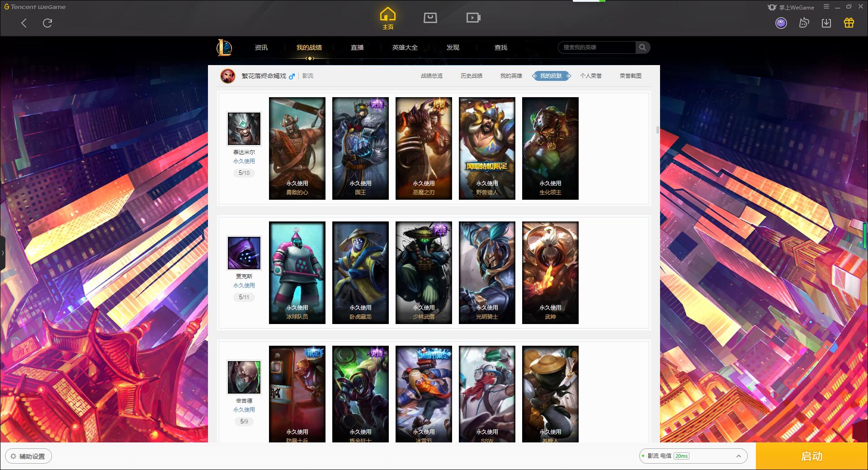Open the hamburger menu icon in title bar
Image resolution: width=868 pixels, height=470 pixels.
pos(826,7)
